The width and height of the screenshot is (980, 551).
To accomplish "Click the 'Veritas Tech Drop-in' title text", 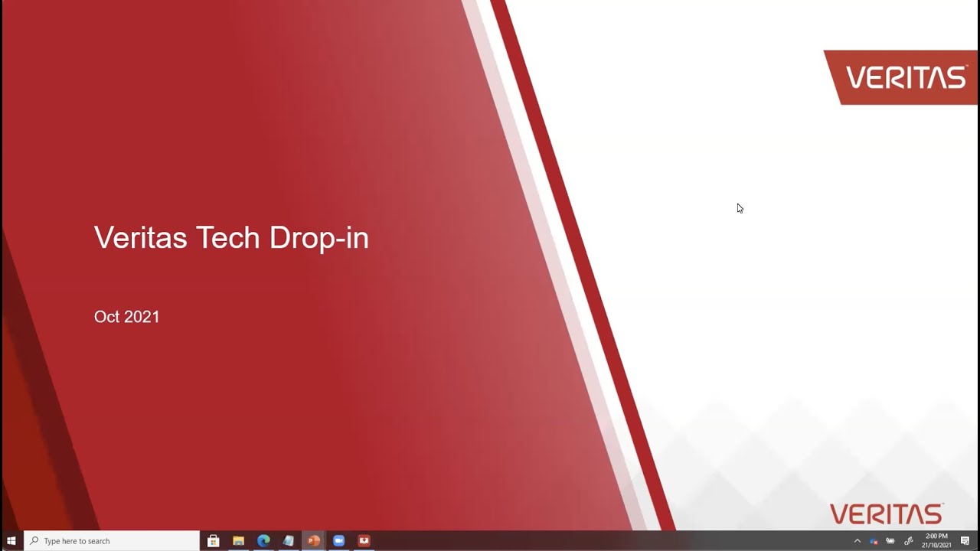I will pos(231,238).
